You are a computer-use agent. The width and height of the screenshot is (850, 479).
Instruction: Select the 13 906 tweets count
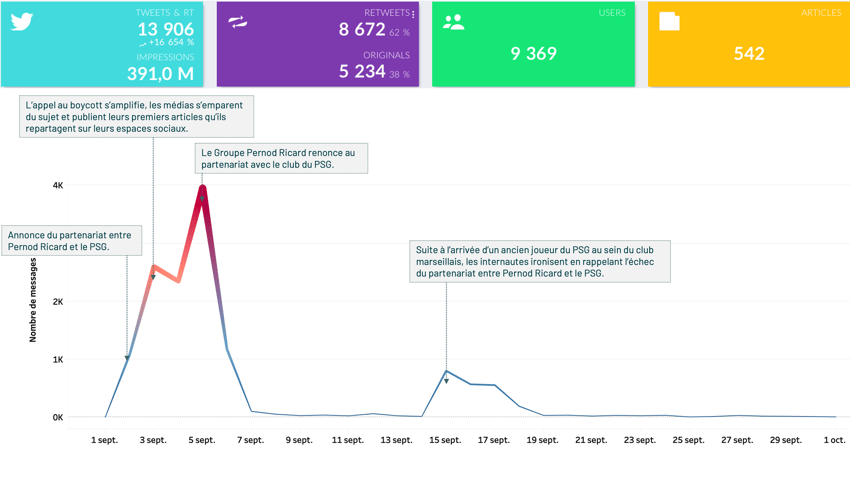pyautogui.click(x=165, y=29)
